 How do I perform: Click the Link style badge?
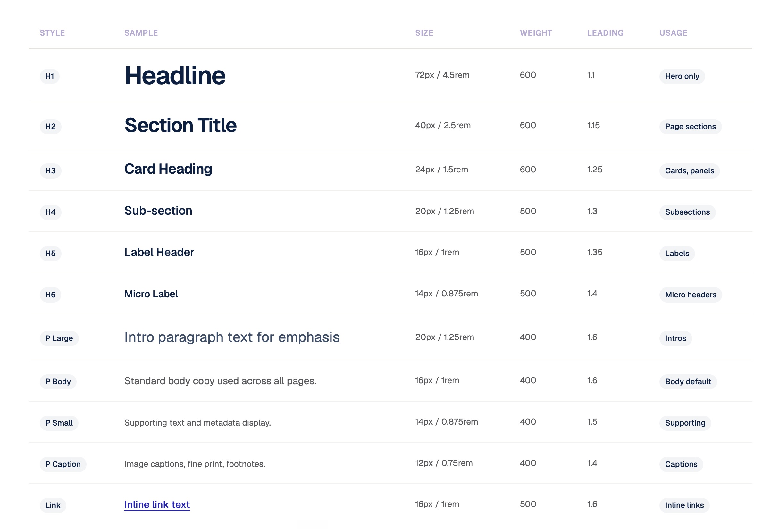click(x=53, y=505)
